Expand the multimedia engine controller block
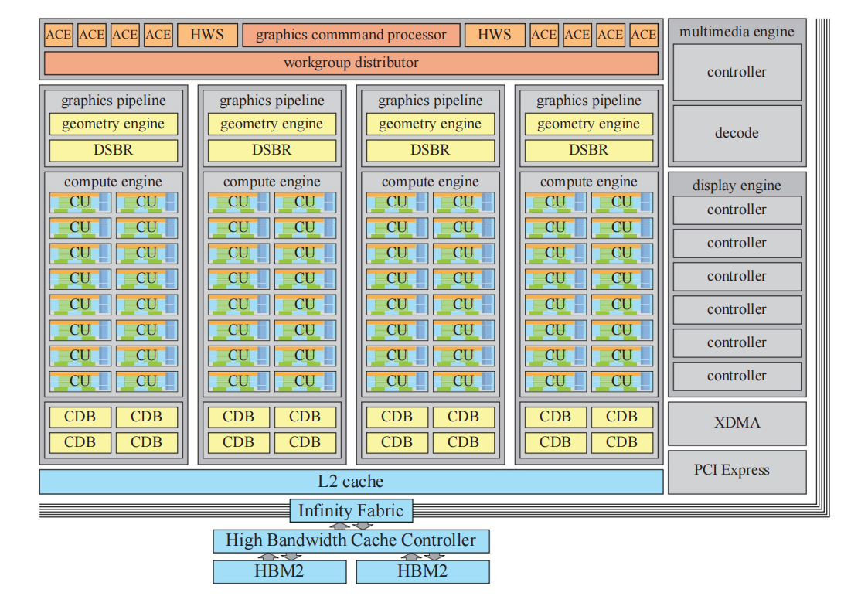Screen dimensions: 868x603 pyautogui.click(x=736, y=72)
